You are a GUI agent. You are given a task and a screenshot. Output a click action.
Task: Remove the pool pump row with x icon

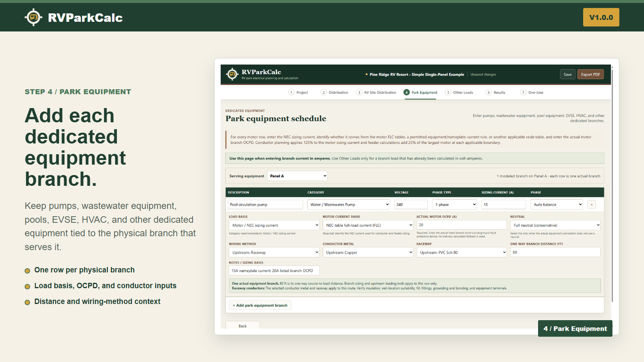click(x=592, y=205)
